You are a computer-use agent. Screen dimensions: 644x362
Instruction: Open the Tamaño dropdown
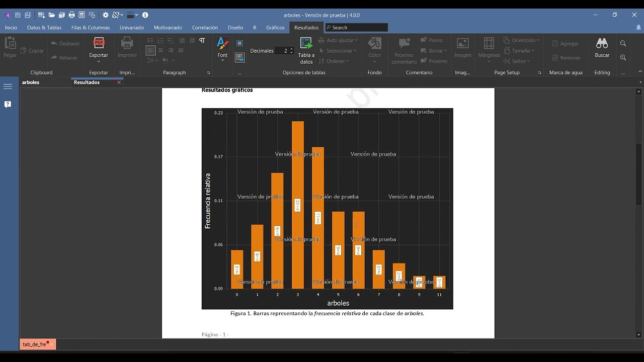[519, 51]
